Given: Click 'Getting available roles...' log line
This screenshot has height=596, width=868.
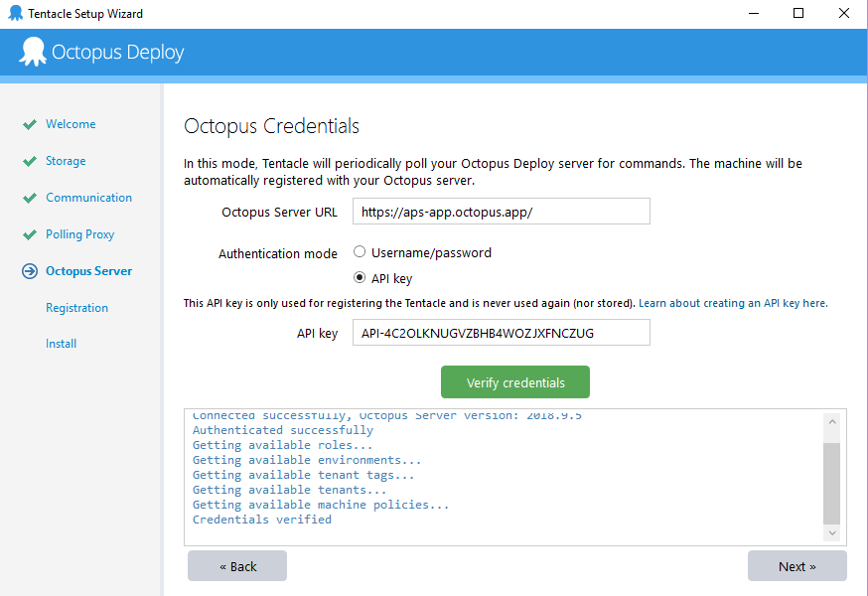Looking at the screenshot, I should (x=282, y=445).
